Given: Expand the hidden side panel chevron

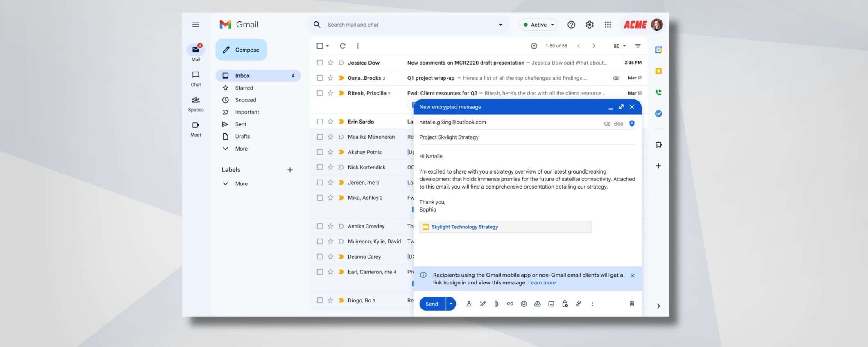Looking at the screenshot, I should [658, 306].
